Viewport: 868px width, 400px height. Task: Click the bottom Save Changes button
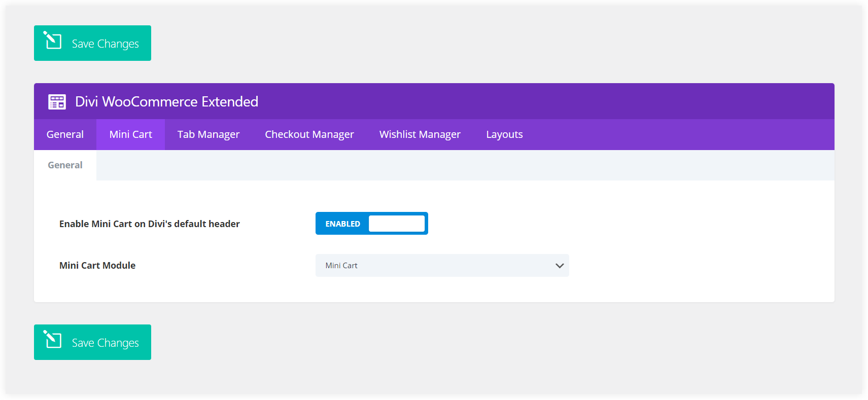[92, 342]
